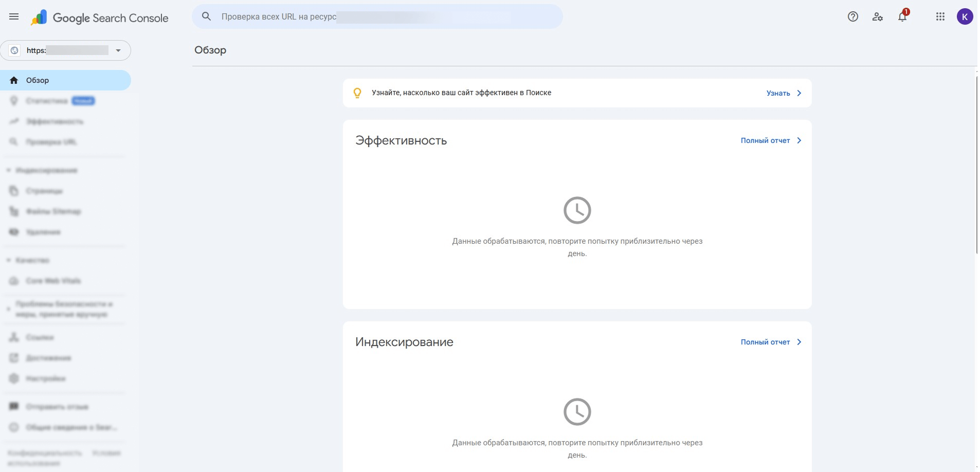Collapse the Качество sidebar section

[x=8, y=260]
